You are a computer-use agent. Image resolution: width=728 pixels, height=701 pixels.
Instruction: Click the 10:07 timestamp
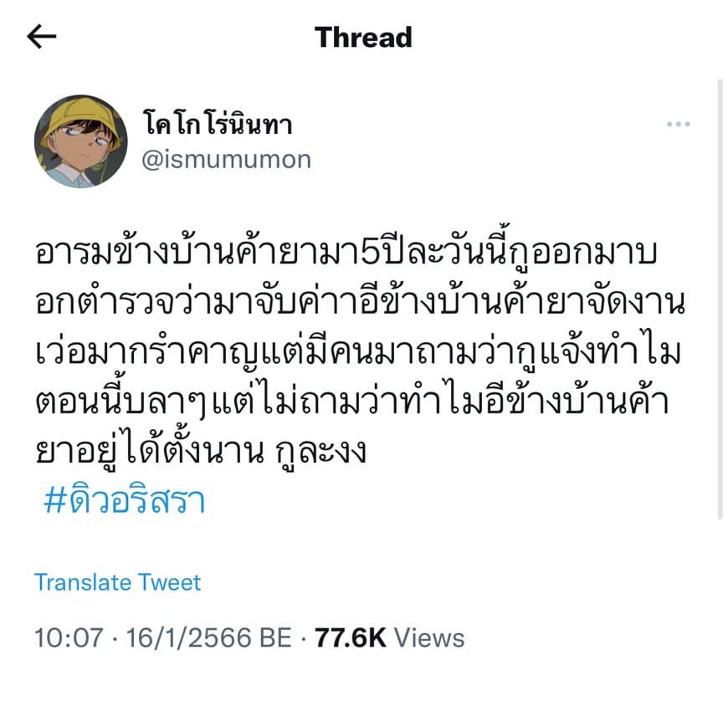69,637
